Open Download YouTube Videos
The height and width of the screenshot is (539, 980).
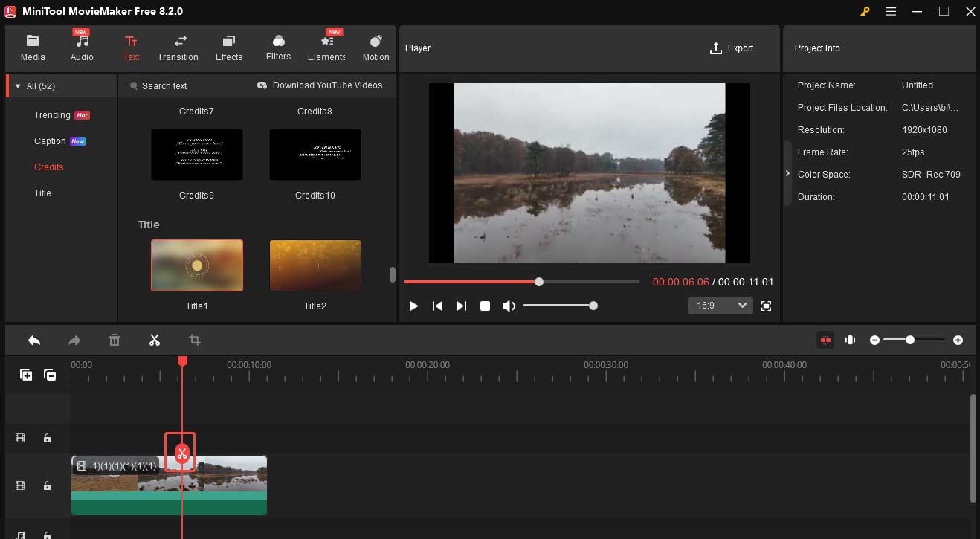[320, 85]
